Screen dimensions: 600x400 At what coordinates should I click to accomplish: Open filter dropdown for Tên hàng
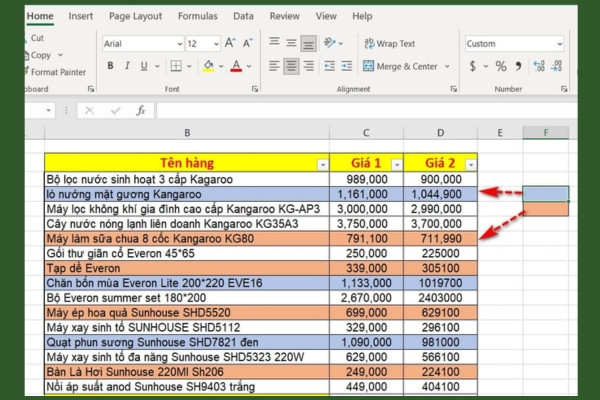[323, 165]
